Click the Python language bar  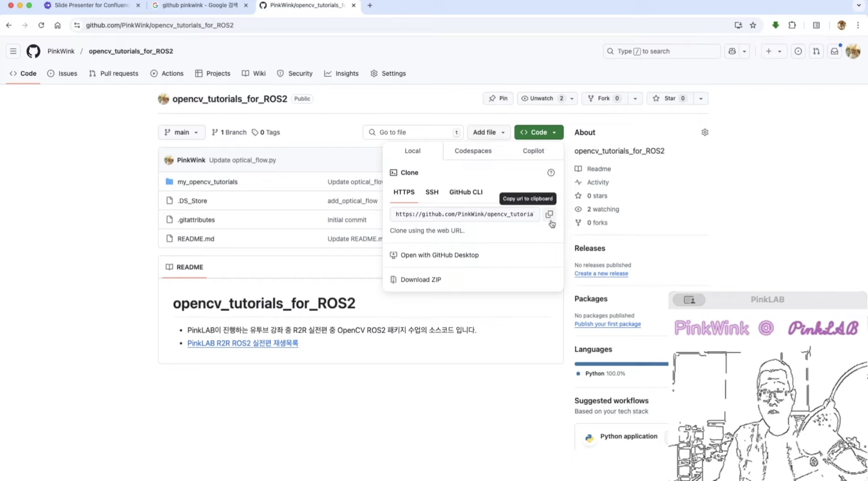point(621,364)
